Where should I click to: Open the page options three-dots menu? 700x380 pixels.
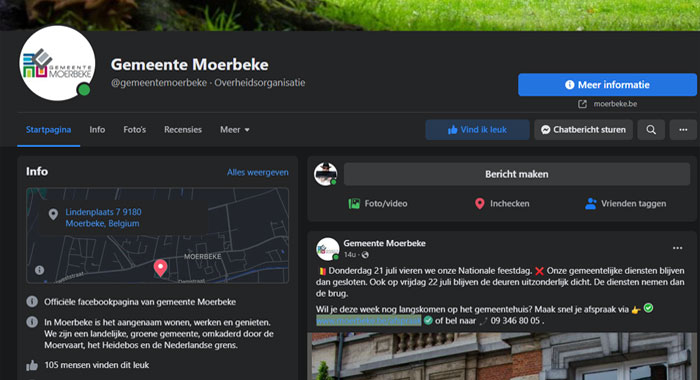point(683,129)
